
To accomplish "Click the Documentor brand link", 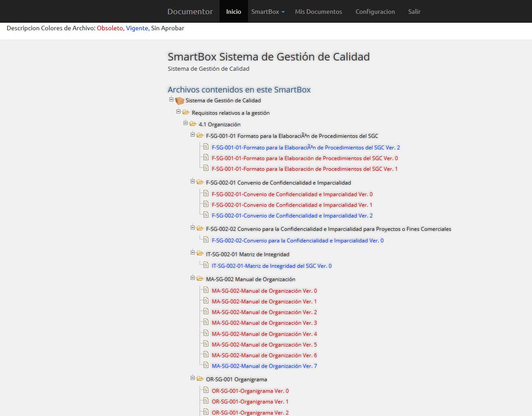I will click(x=190, y=12).
